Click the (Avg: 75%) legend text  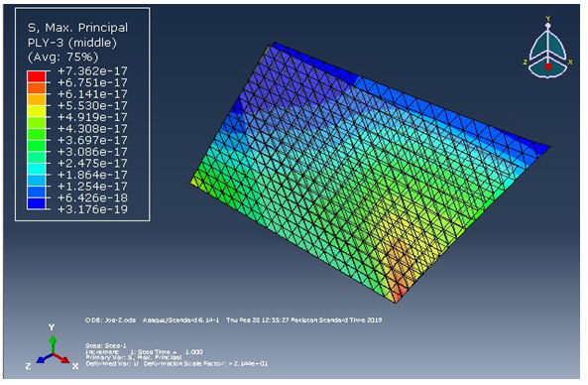pyautogui.click(x=63, y=57)
